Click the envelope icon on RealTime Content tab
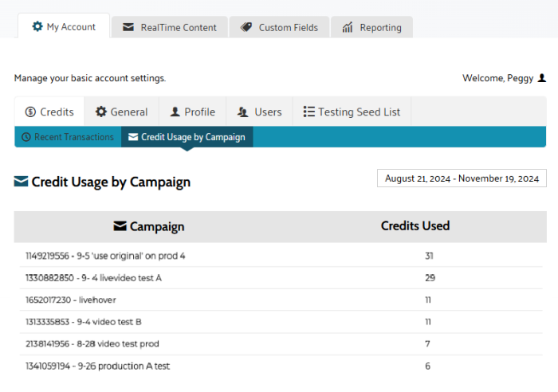The width and height of the screenshot is (558, 392). (128, 27)
